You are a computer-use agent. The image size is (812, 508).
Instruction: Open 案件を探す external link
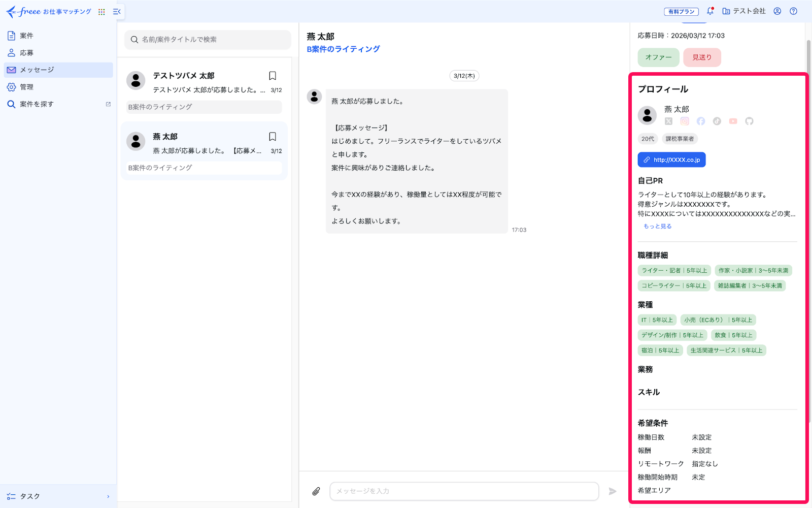(58, 104)
